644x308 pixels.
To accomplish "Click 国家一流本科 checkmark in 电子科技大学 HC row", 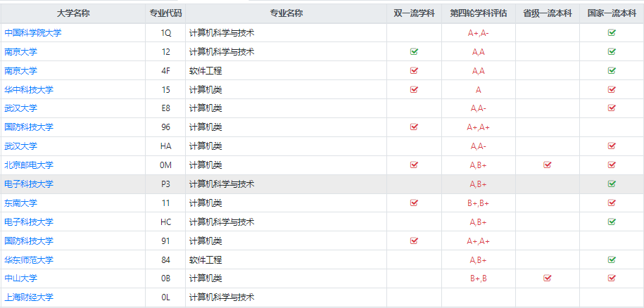I will pyautogui.click(x=612, y=222).
